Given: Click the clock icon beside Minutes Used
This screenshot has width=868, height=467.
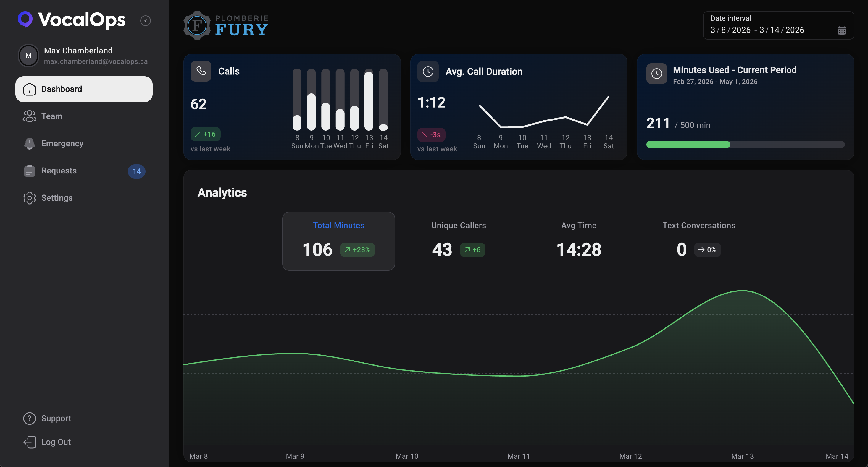Looking at the screenshot, I should (656, 73).
